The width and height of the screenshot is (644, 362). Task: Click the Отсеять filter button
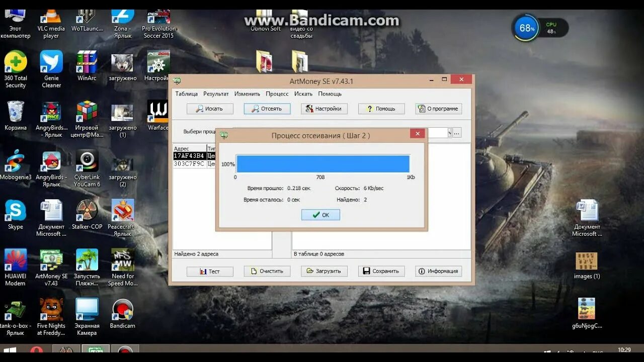point(267,109)
